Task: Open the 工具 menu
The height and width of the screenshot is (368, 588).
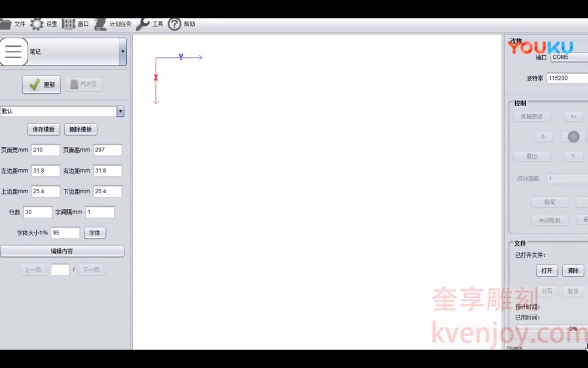Action: point(158,24)
